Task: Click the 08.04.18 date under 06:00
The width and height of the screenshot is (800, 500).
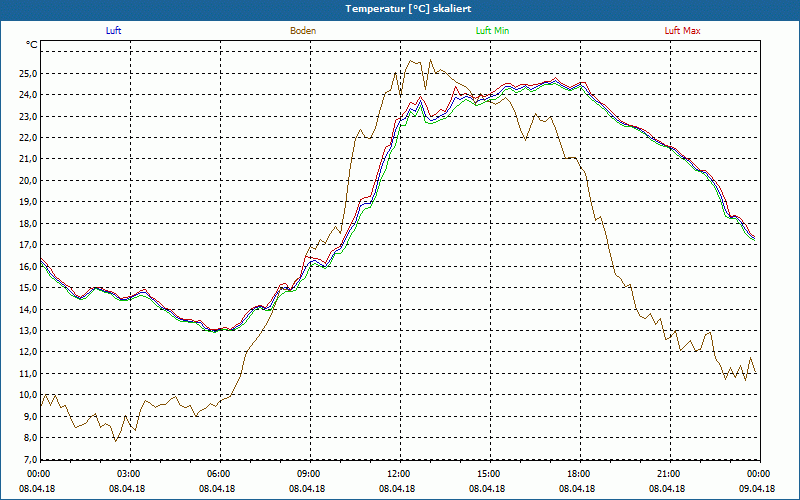Action: [218, 488]
